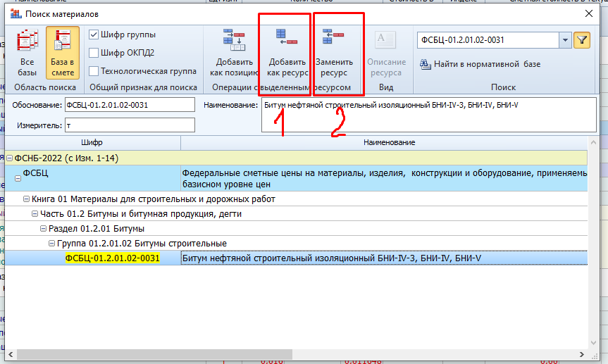
Task: Click 'Найти в нормативной базе'
Action: tap(480, 64)
